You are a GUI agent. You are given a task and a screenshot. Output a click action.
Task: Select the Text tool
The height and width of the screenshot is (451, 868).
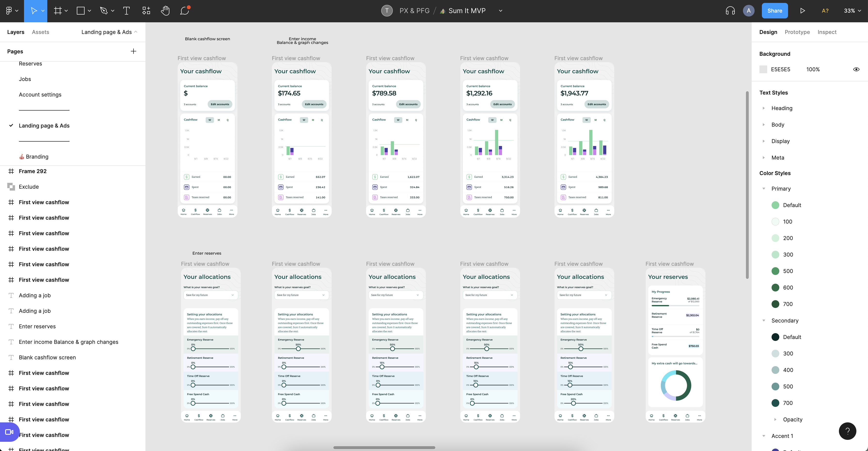[126, 10]
